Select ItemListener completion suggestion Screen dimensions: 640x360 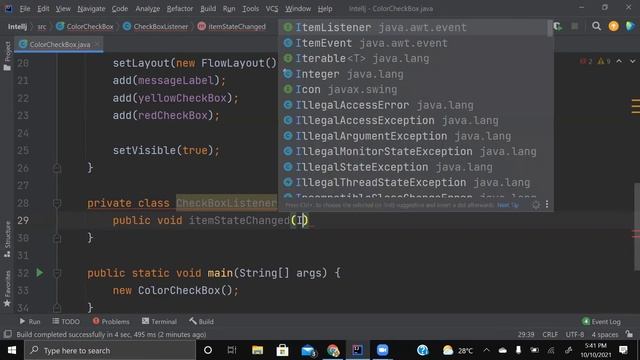(413, 27)
